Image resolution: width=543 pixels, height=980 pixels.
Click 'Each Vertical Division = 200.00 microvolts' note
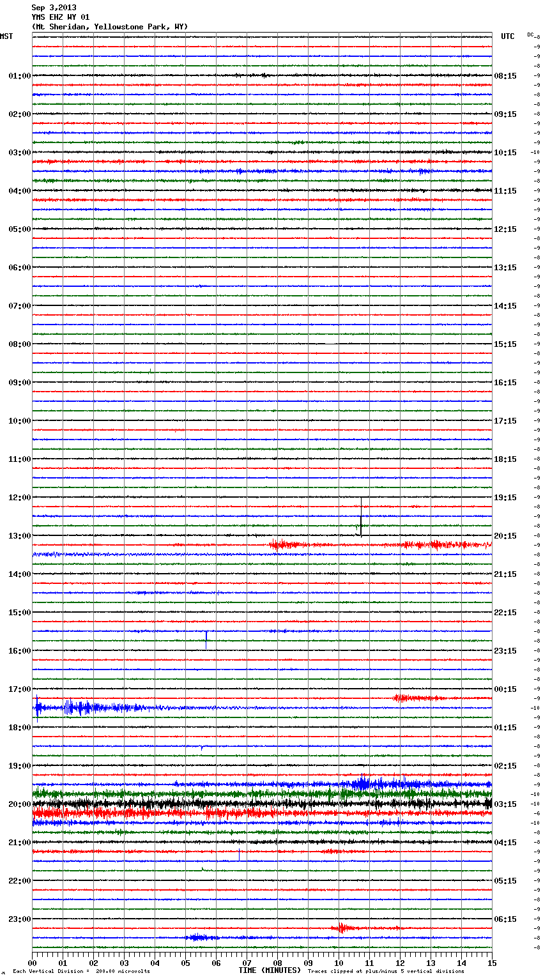(81, 972)
